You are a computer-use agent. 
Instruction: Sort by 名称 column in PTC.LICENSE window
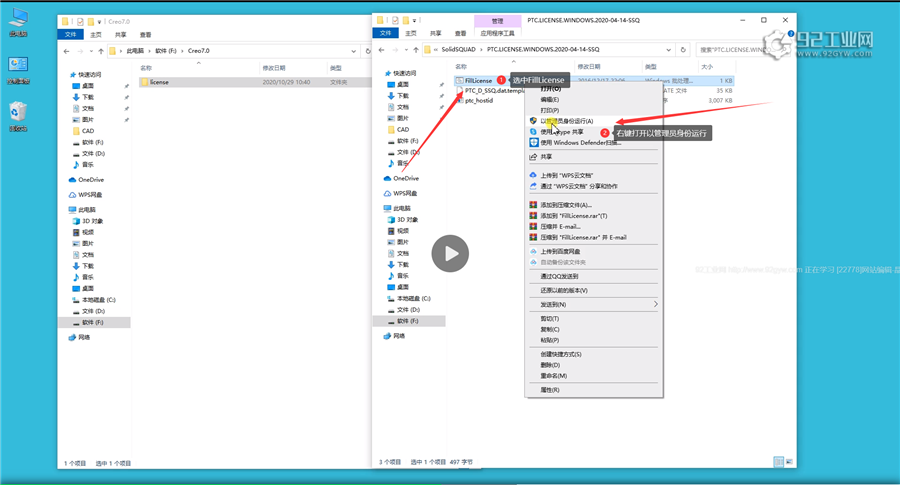coord(461,67)
